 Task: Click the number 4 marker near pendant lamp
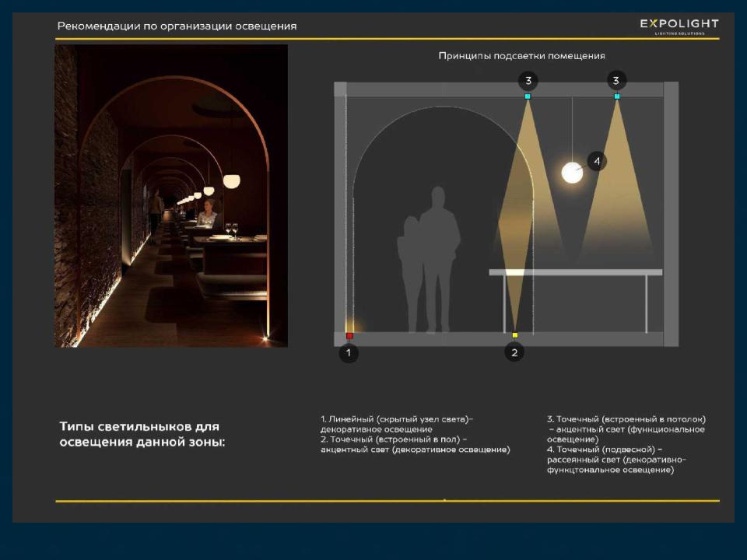pos(597,161)
